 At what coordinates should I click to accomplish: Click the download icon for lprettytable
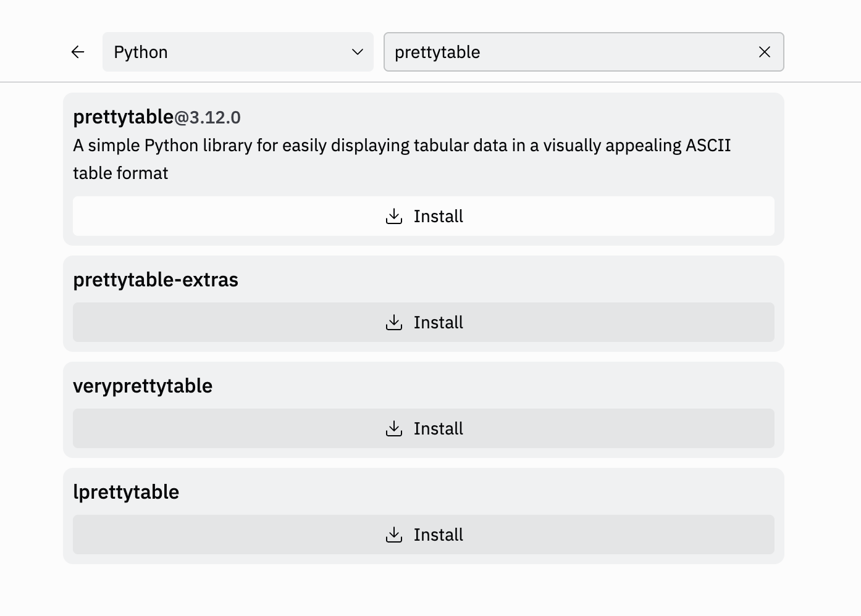(x=394, y=535)
